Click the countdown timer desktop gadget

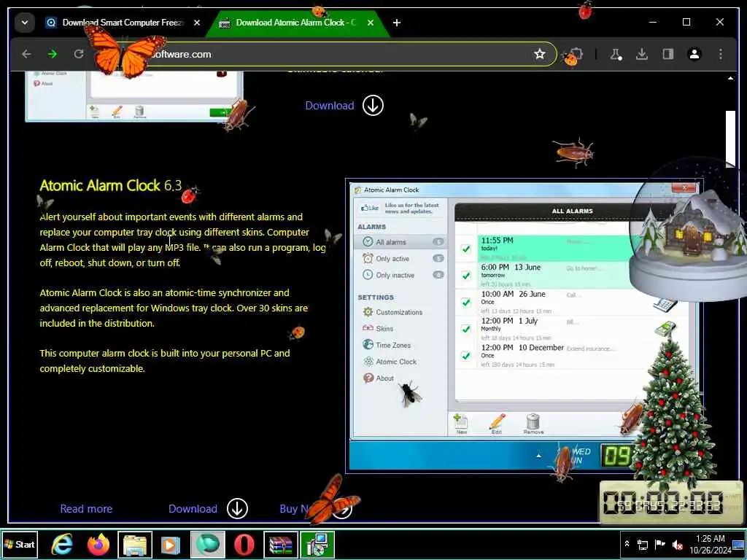click(x=670, y=502)
